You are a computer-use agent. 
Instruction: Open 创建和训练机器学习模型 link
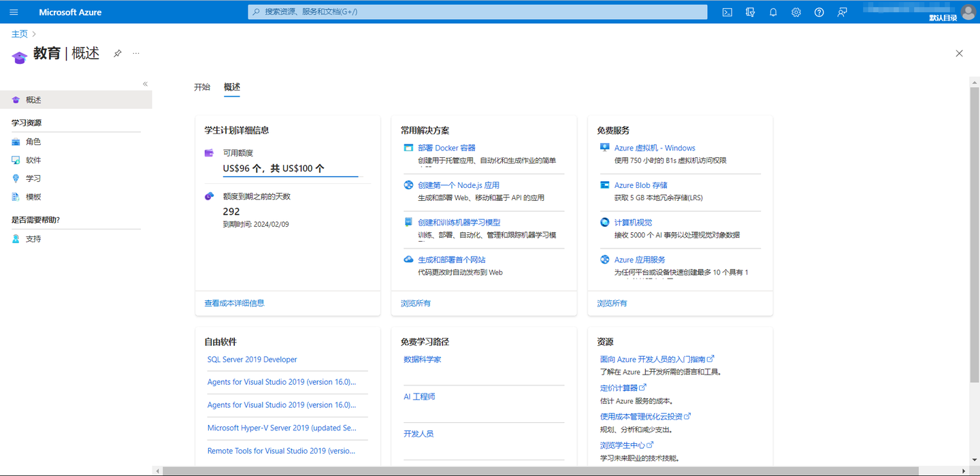tap(459, 223)
